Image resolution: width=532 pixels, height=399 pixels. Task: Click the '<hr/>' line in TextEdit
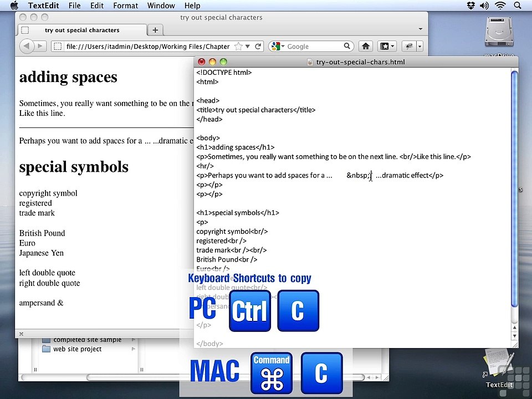(x=205, y=166)
